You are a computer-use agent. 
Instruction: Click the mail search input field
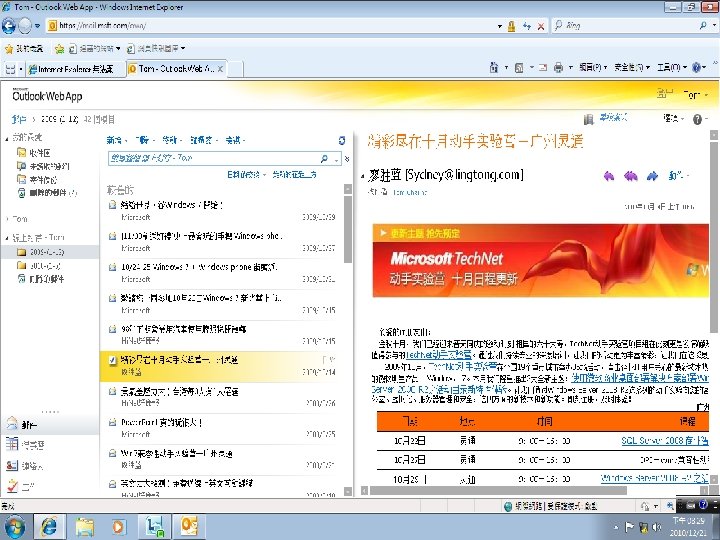point(213,158)
